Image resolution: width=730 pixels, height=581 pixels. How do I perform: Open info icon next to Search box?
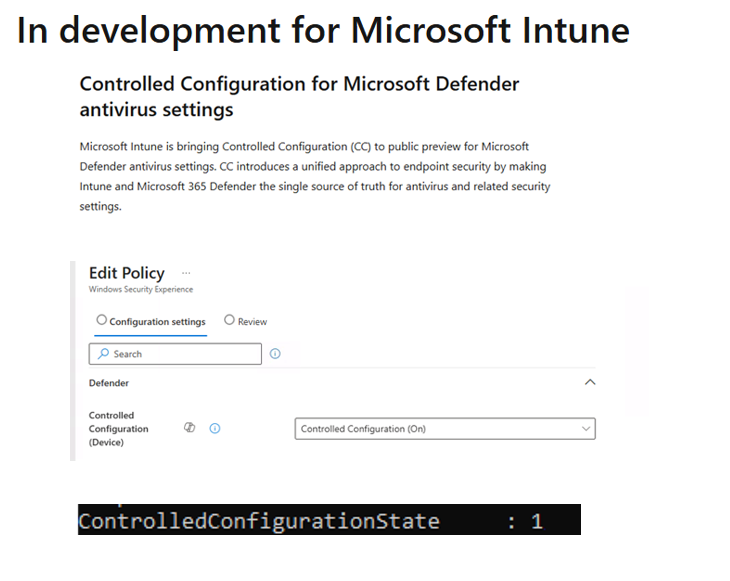pyautogui.click(x=275, y=354)
